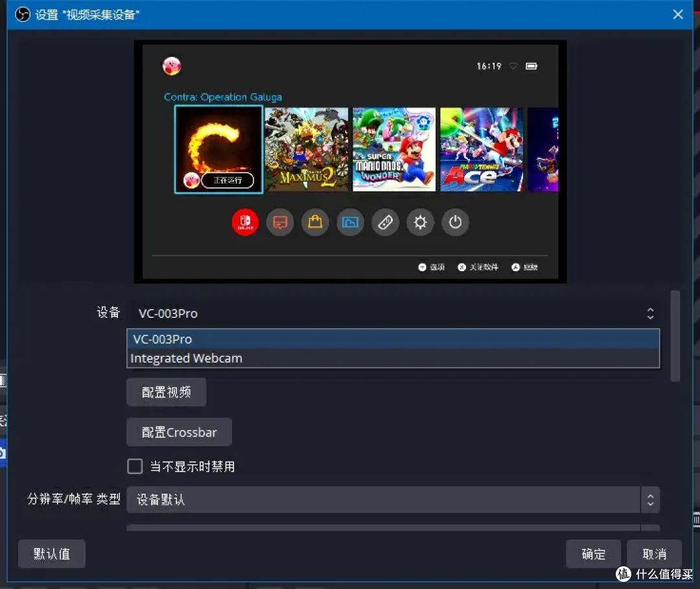
Task: Click the 配置Crossbar button
Action: point(179,432)
